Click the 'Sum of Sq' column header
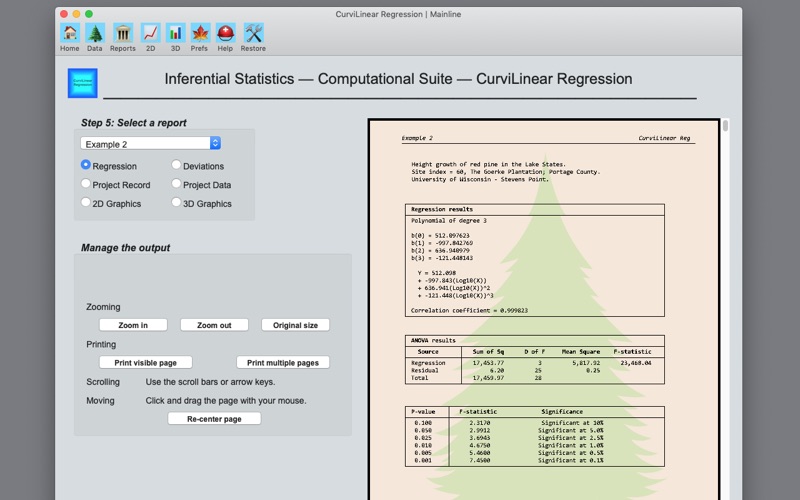This screenshot has width=800, height=500. click(x=488, y=352)
